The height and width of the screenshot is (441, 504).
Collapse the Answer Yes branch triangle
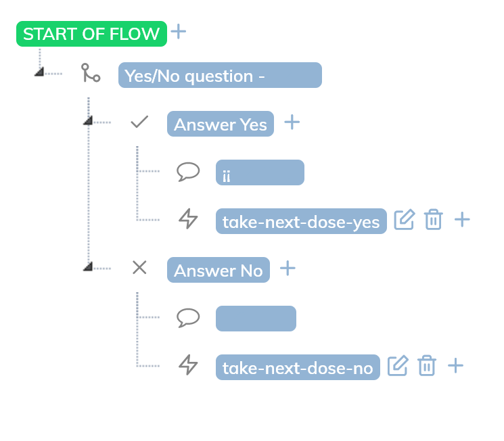point(88,120)
